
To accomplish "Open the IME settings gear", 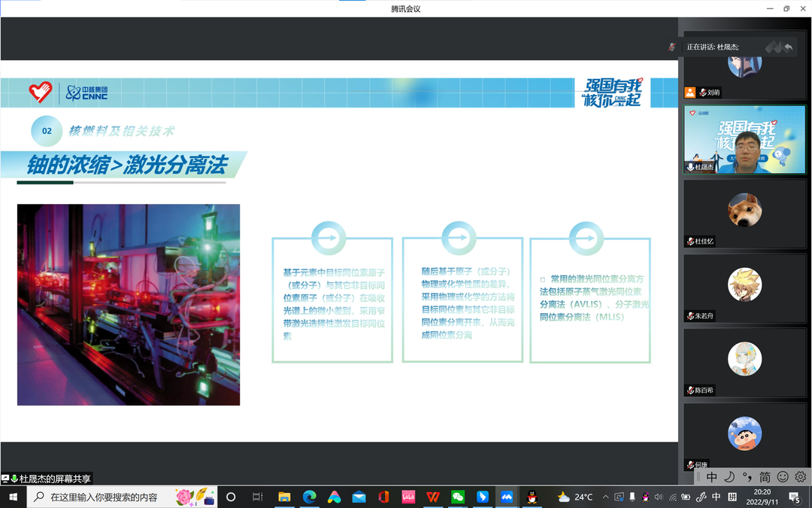I will [x=800, y=477].
